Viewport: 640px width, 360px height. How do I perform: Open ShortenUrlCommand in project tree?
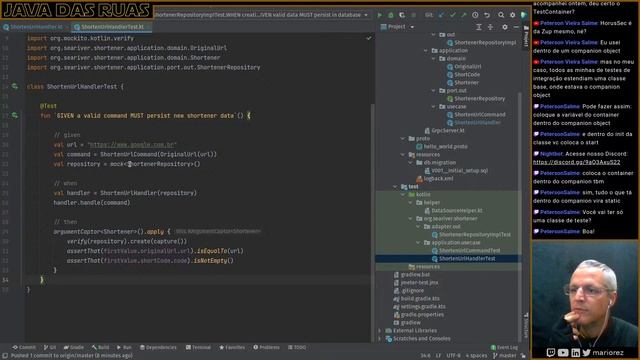476,115
